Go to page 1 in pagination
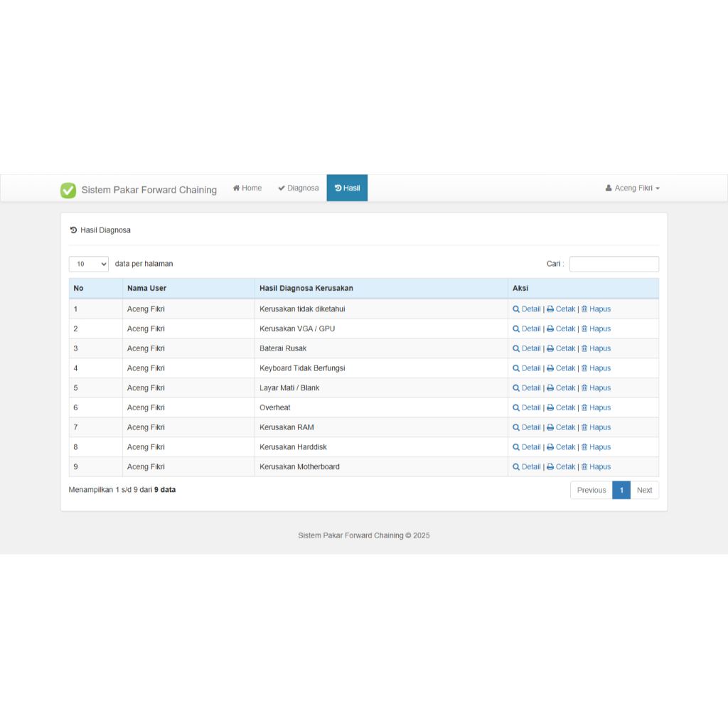The width and height of the screenshot is (728, 728). click(x=621, y=491)
